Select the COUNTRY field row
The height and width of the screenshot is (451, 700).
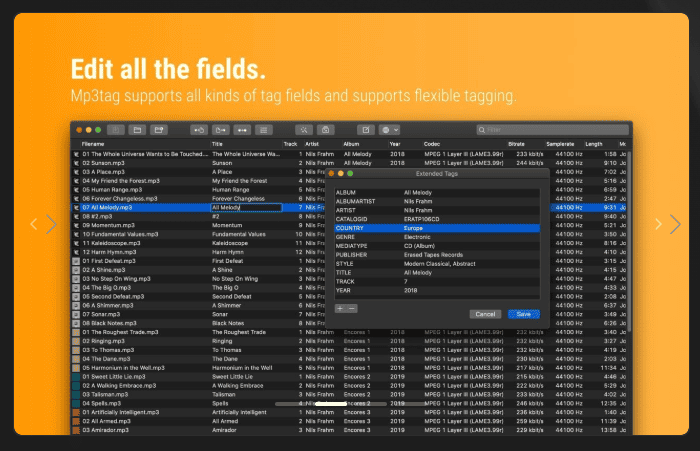point(437,228)
